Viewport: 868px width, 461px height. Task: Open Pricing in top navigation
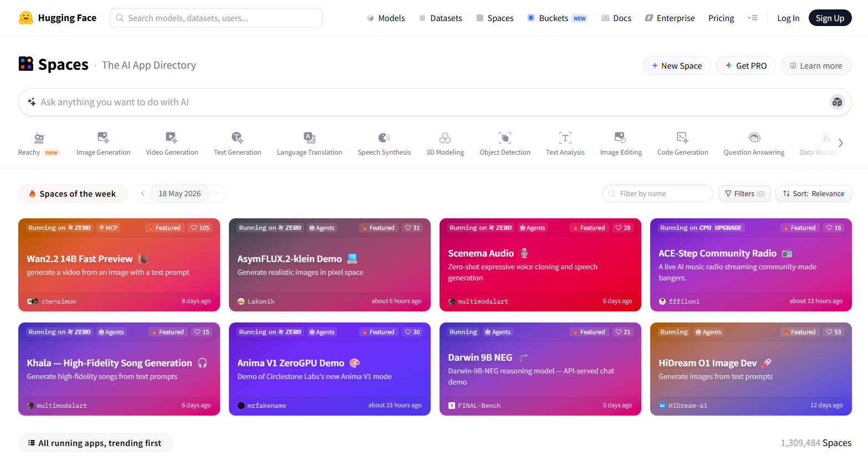tap(721, 18)
